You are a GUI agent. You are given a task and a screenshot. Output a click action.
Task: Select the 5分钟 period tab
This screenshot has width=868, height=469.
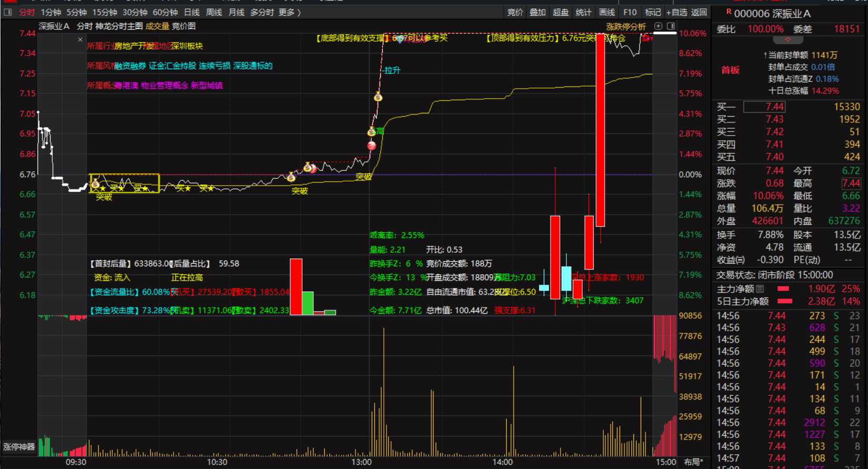pos(76,12)
